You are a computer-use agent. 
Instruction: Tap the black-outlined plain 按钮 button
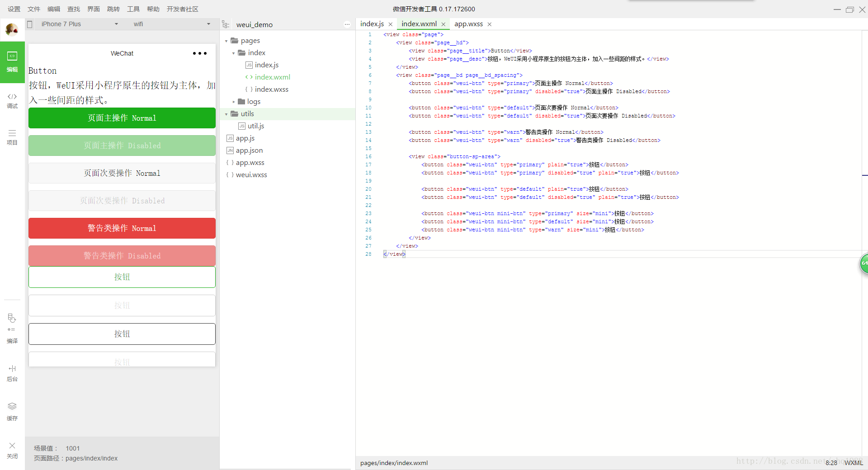coord(122,334)
